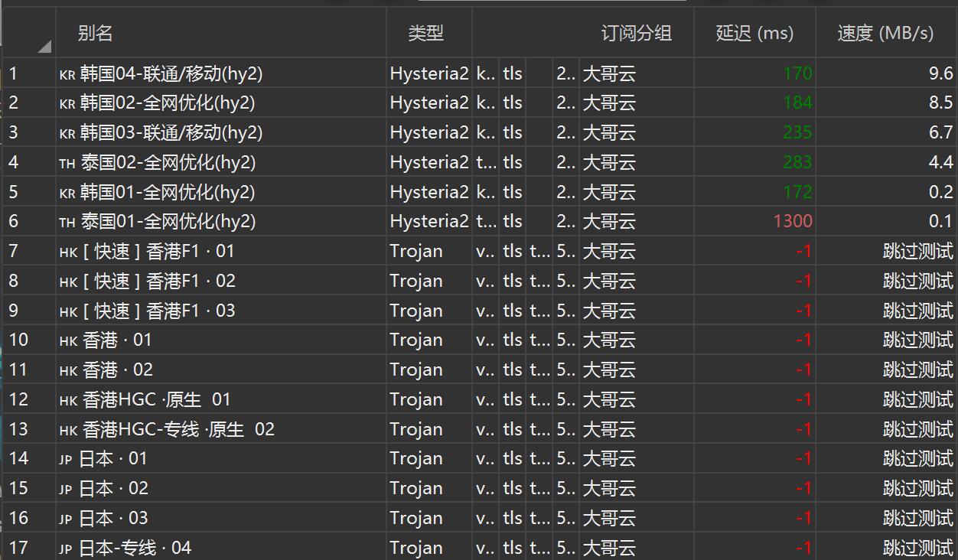Click the 1300 latency cell for 泰国01
The width and height of the screenshot is (958, 560).
[x=792, y=222]
